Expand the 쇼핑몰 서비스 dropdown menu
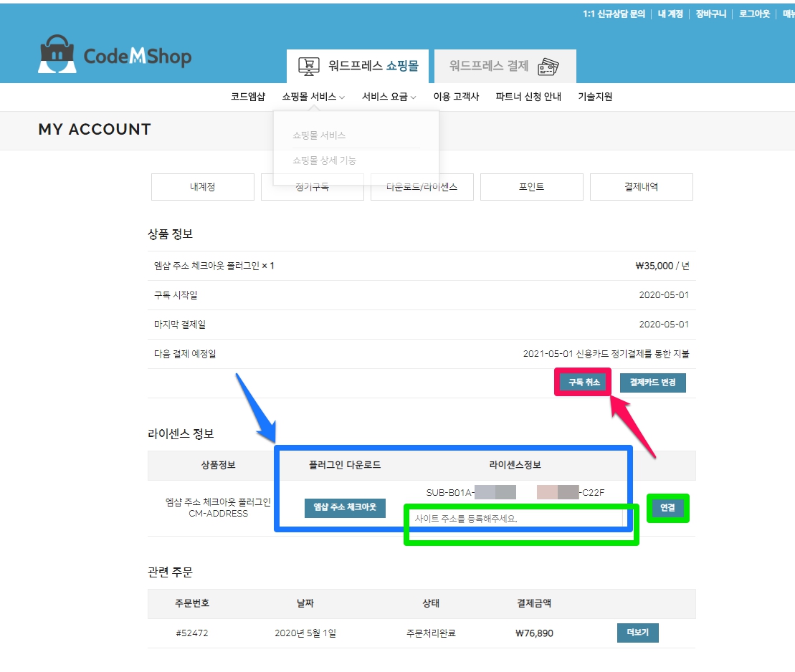 (x=313, y=97)
